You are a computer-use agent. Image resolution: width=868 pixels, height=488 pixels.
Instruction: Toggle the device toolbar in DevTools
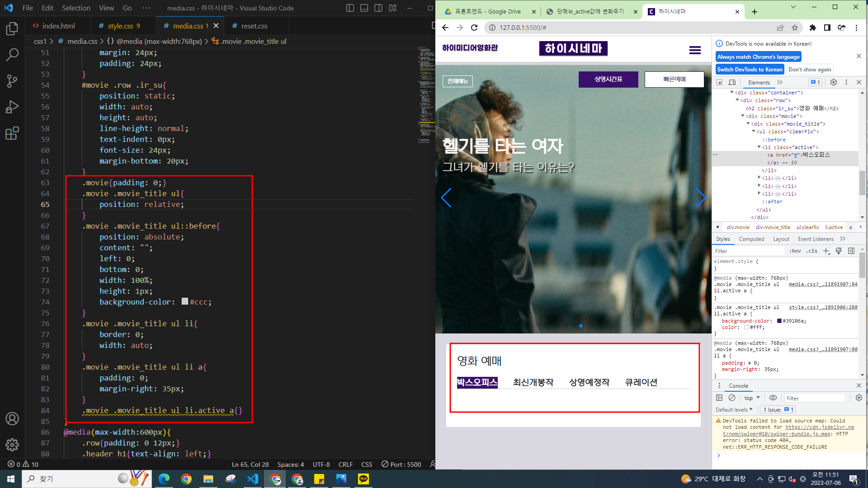(x=732, y=82)
